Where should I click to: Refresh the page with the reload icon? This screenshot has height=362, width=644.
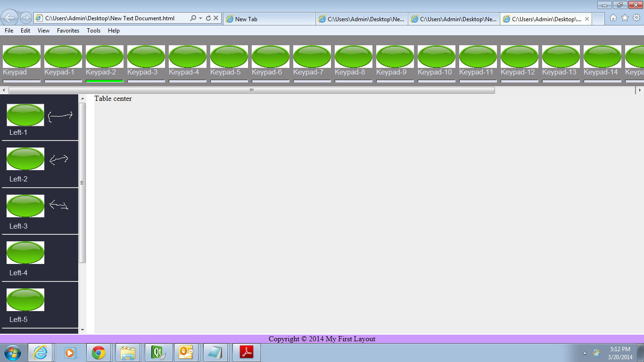coord(208,18)
